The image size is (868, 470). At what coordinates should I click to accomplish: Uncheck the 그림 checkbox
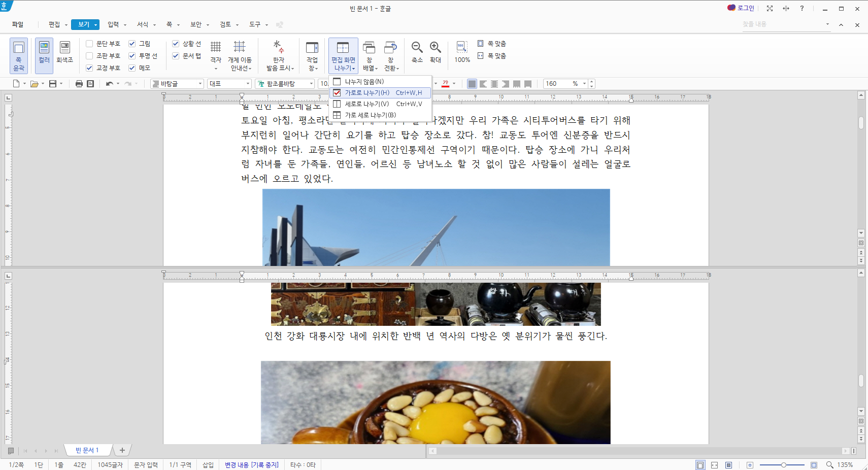132,44
